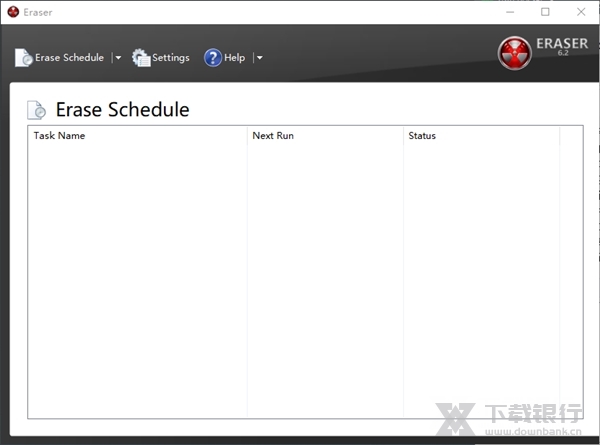
Task: Sort by the Status column header
Action: point(422,136)
